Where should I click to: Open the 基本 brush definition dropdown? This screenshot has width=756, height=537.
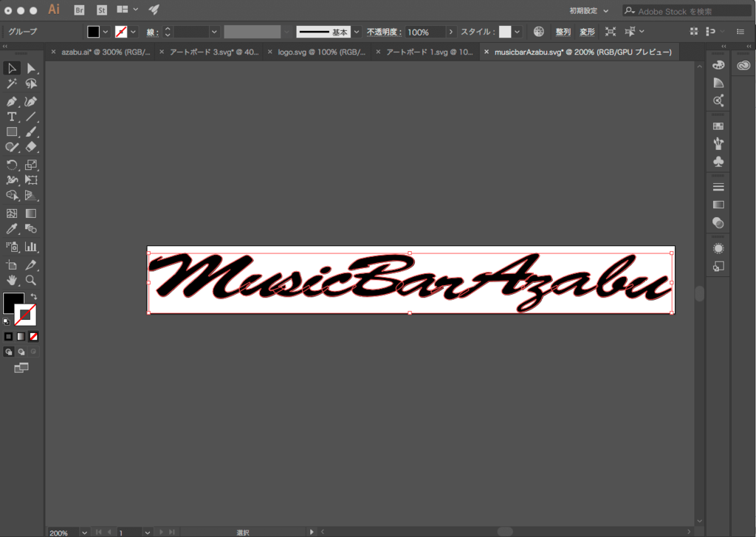[357, 32]
